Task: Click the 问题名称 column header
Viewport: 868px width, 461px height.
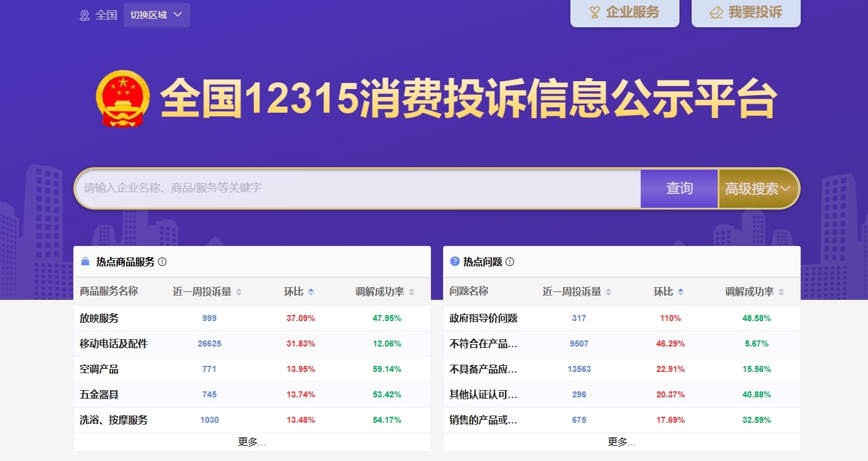Action: (x=469, y=291)
